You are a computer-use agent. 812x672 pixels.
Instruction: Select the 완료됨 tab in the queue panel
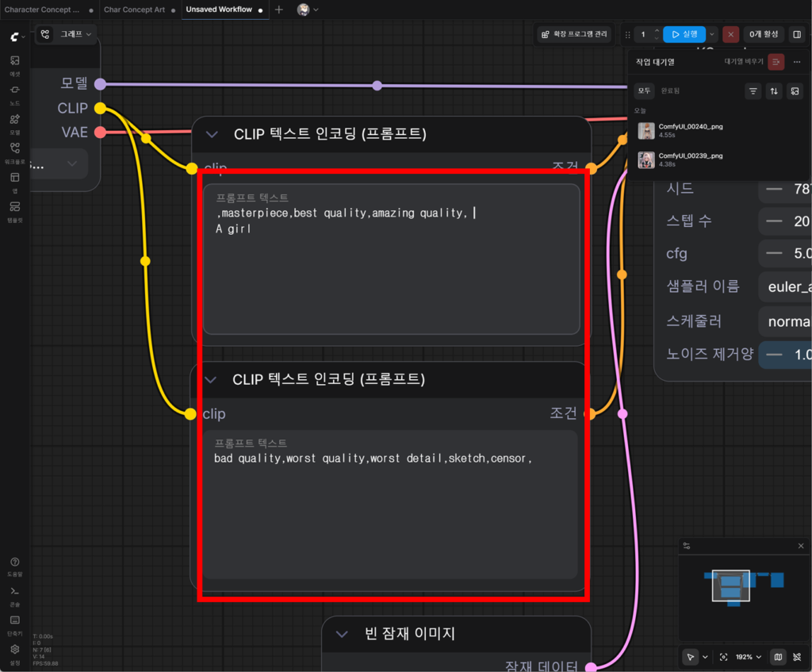pyautogui.click(x=670, y=90)
